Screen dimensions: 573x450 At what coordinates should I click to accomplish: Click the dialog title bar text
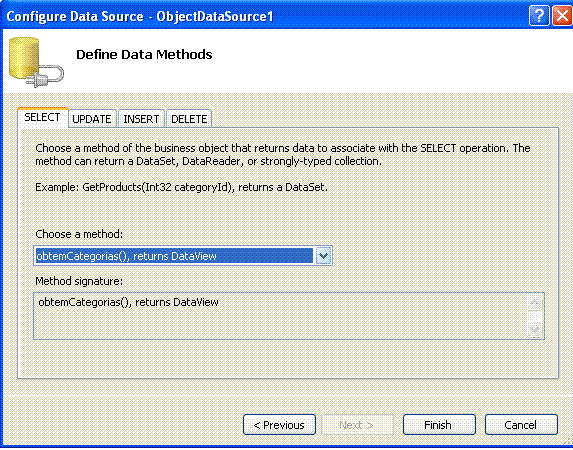point(140,16)
